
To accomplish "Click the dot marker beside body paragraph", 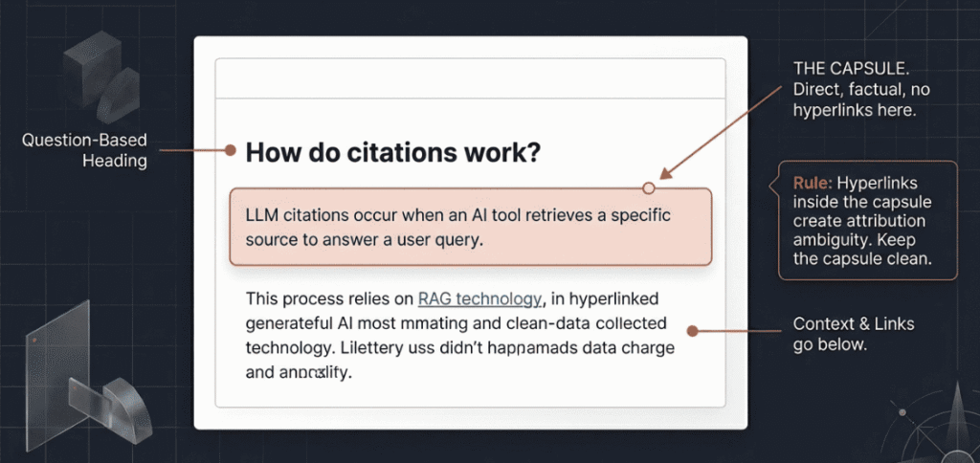I will [x=691, y=332].
